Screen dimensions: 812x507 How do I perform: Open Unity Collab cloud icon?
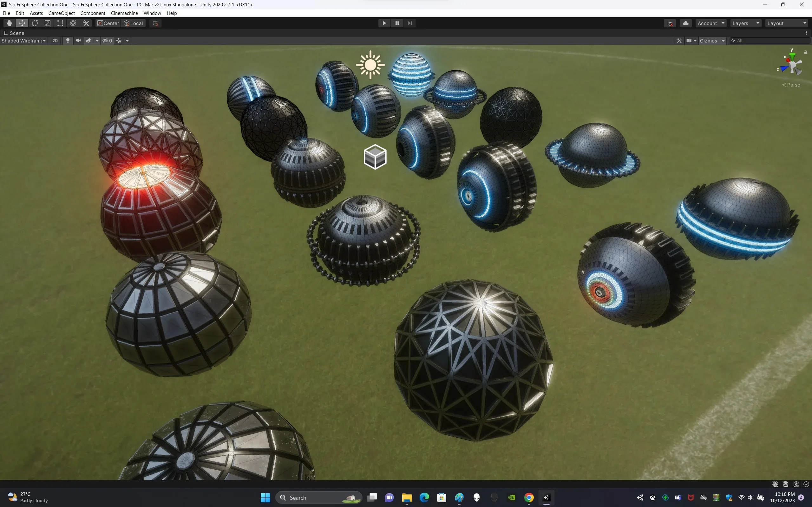pyautogui.click(x=685, y=23)
